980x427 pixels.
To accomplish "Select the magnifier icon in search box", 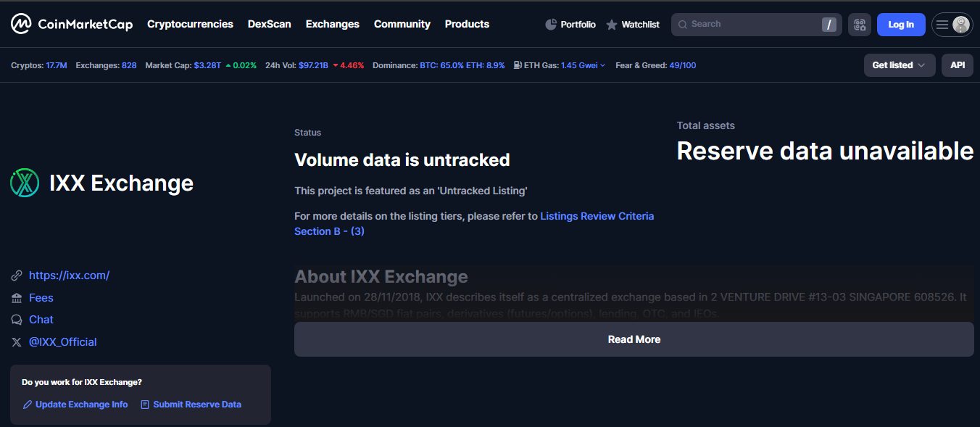I will tap(682, 25).
